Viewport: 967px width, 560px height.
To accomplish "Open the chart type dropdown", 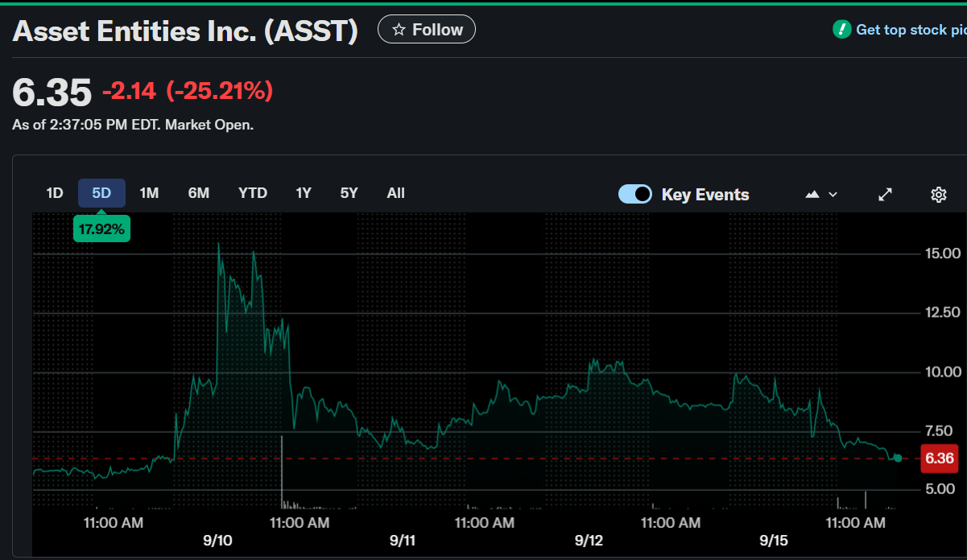I will click(x=821, y=194).
